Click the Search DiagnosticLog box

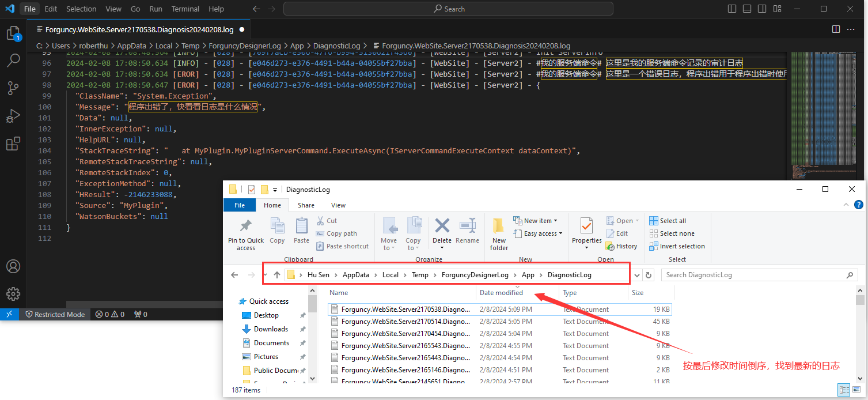click(x=759, y=275)
